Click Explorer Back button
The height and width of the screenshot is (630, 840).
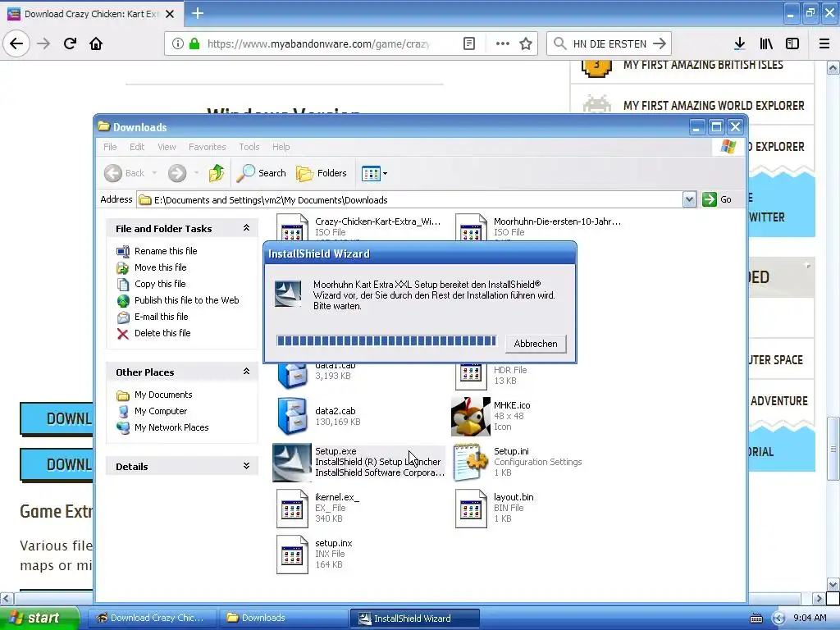pos(125,173)
